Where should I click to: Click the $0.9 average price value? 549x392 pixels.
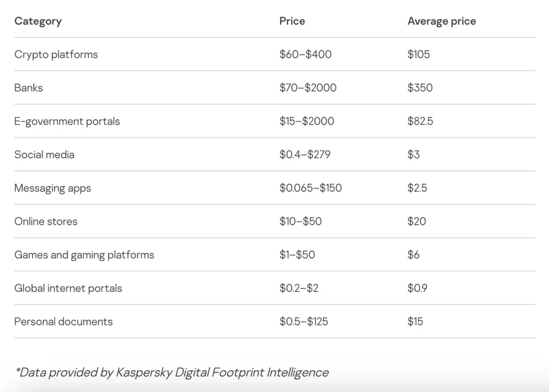417,288
